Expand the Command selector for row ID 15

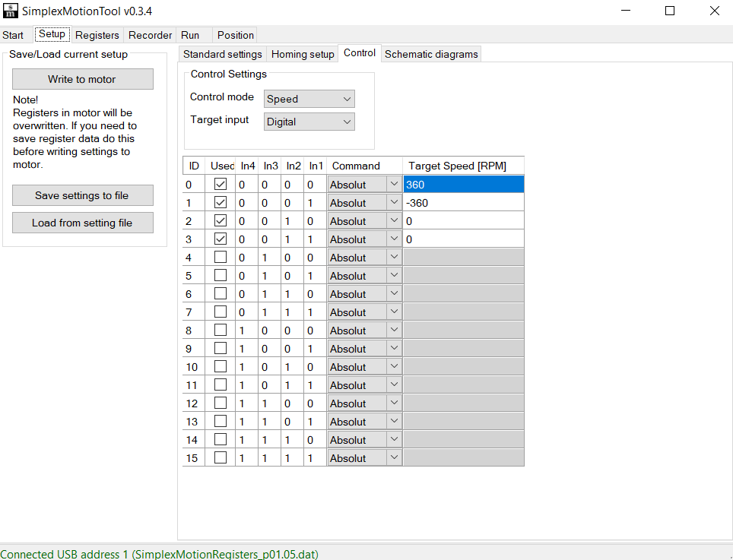[x=394, y=457]
